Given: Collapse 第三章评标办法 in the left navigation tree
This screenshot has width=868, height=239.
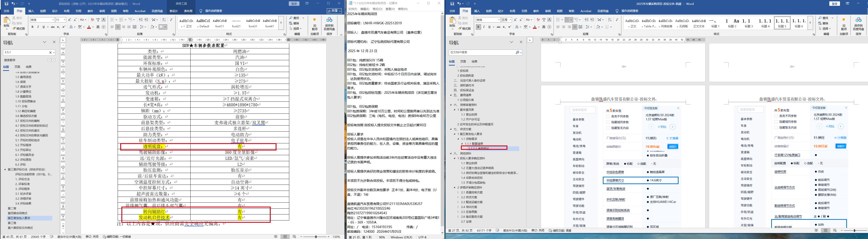Looking at the screenshot, I should click(5, 169).
